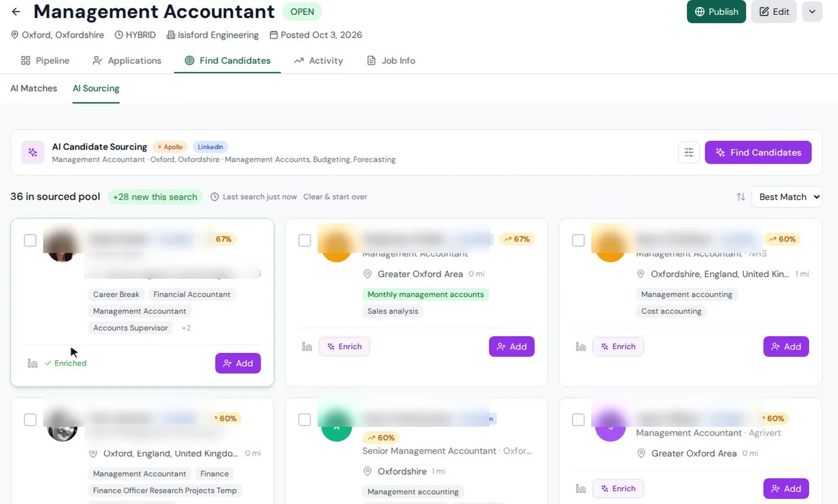Image resolution: width=838 pixels, height=504 pixels.
Task: Enrich the Agrivert candidate
Action: pyautogui.click(x=618, y=488)
